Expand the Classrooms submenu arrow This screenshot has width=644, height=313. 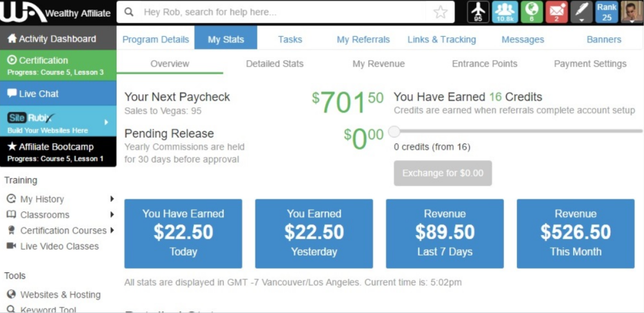pyautogui.click(x=112, y=215)
